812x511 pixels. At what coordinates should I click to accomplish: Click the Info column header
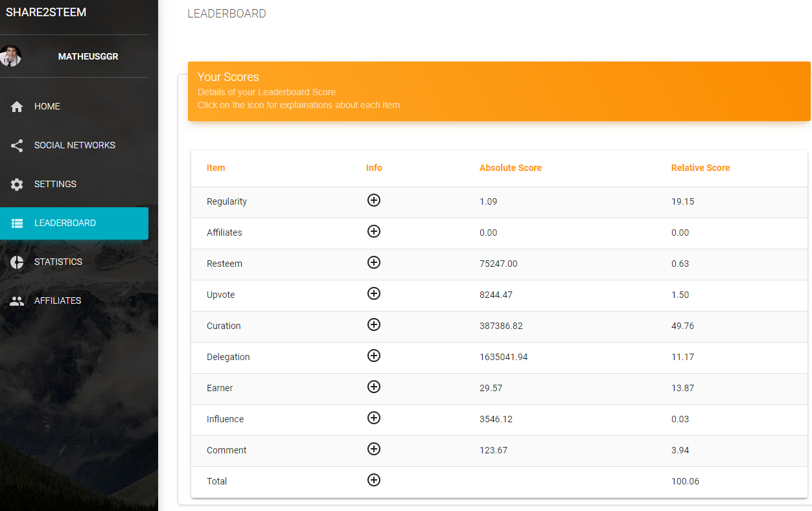pyautogui.click(x=374, y=168)
